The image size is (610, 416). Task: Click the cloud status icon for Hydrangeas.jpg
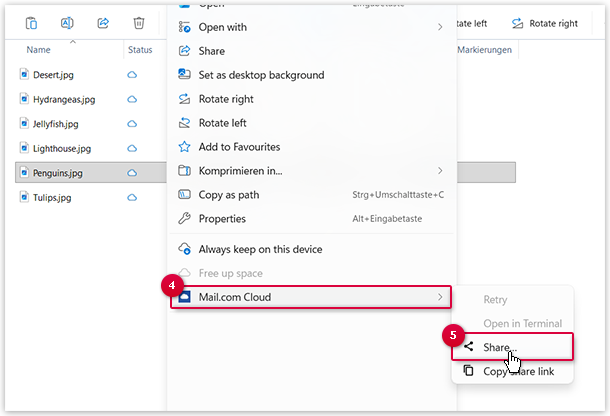(x=132, y=100)
